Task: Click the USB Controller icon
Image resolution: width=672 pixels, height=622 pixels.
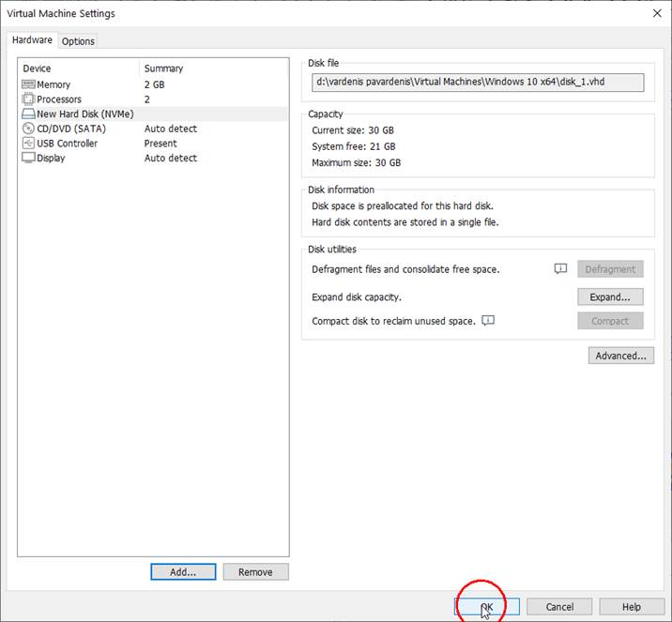Action: (28, 144)
